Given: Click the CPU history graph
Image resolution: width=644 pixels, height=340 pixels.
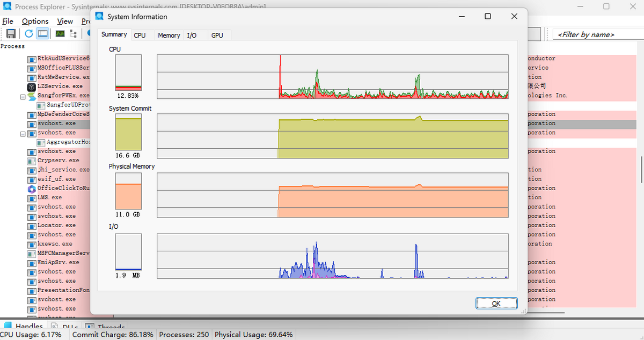Looking at the screenshot, I should pos(333,76).
